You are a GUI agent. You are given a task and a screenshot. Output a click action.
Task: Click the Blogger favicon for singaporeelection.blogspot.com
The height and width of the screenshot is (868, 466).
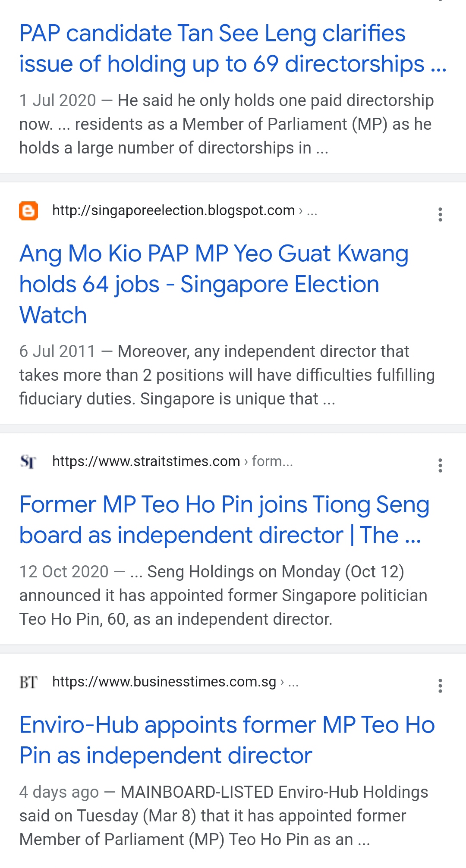pyautogui.click(x=28, y=211)
